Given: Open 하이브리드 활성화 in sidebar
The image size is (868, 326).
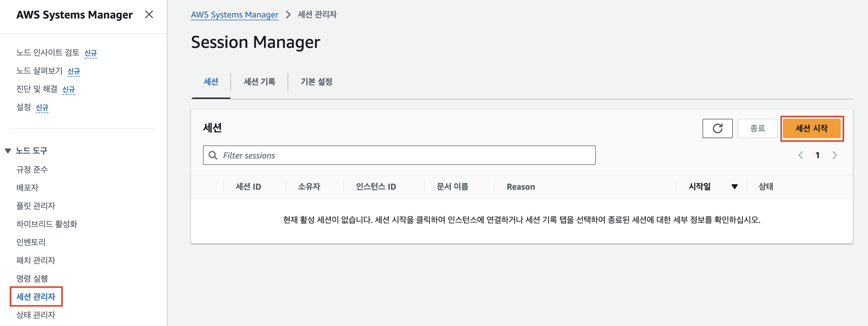Looking at the screenshot, I should (x=47, y=224).
